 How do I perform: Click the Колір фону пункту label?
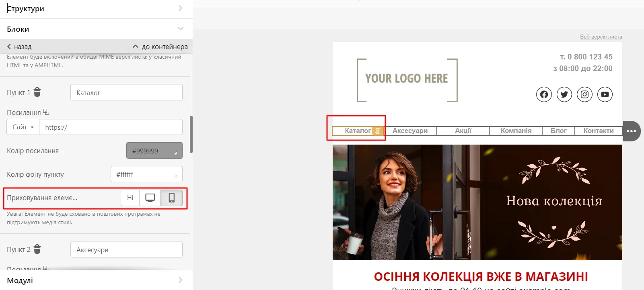point(35,174)
